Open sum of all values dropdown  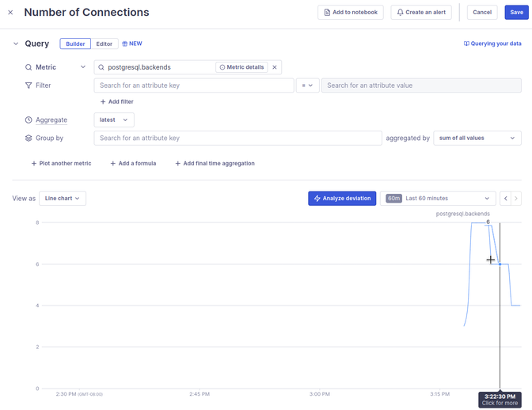point(477,138)
